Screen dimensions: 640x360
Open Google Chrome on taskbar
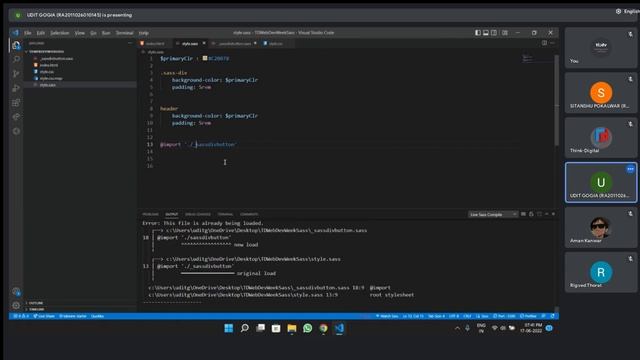coord(323,328)
